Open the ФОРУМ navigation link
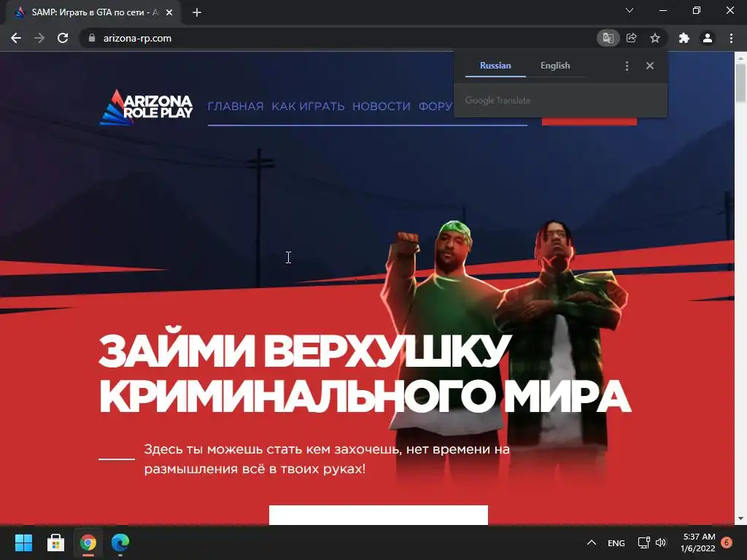The height and width of the screenshot is (560, 747). click(436, 106)
